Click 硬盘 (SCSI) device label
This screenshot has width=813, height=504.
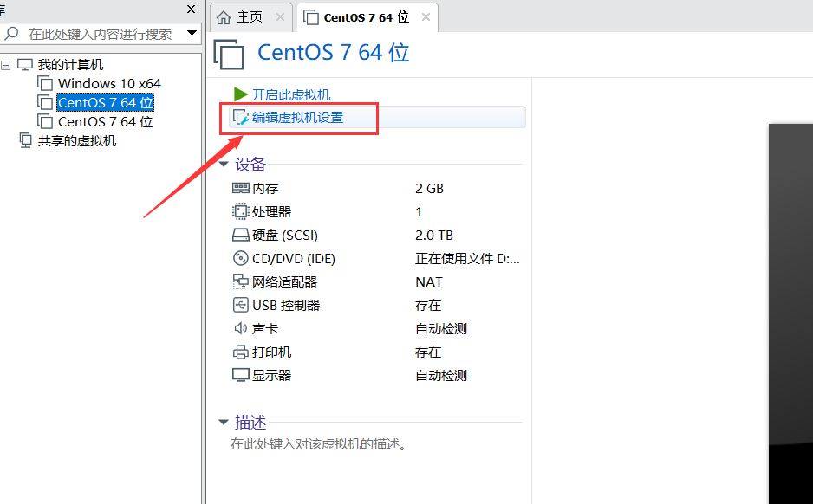(x=284, y=236)
